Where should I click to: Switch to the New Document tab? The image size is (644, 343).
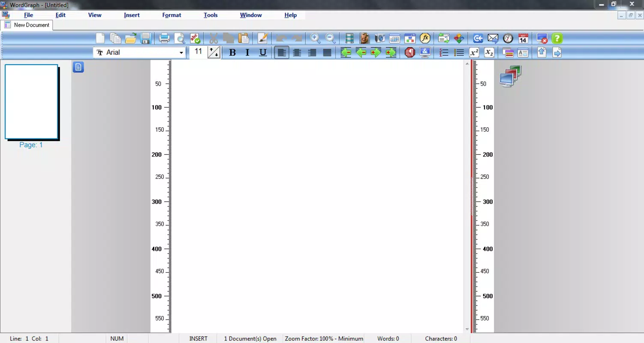[x=27, y=25]
